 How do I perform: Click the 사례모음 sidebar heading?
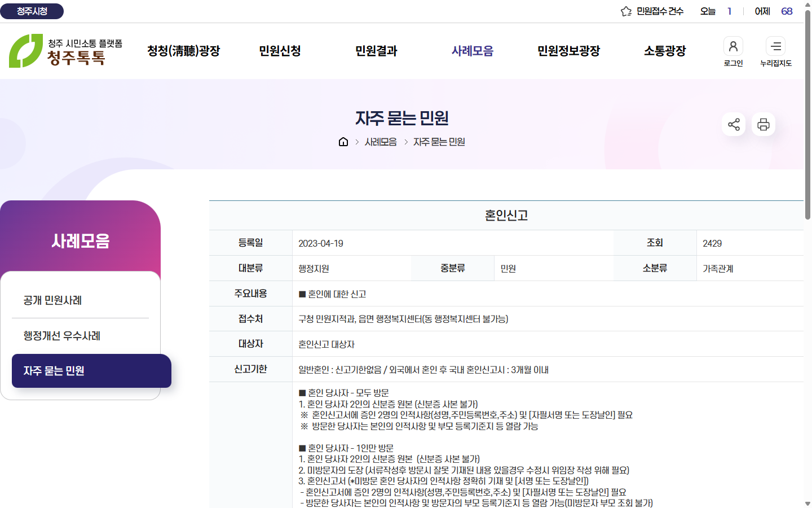pos(80,241)
